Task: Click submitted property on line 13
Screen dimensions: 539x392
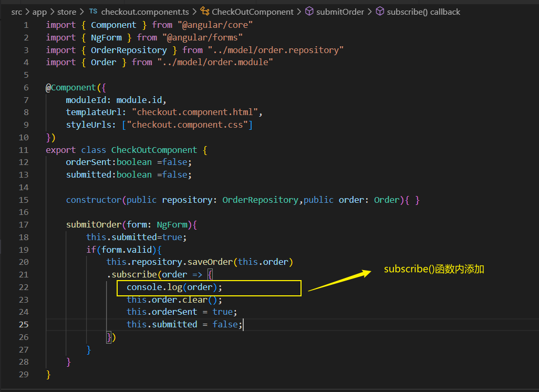Action: click(x=89, y=175)
